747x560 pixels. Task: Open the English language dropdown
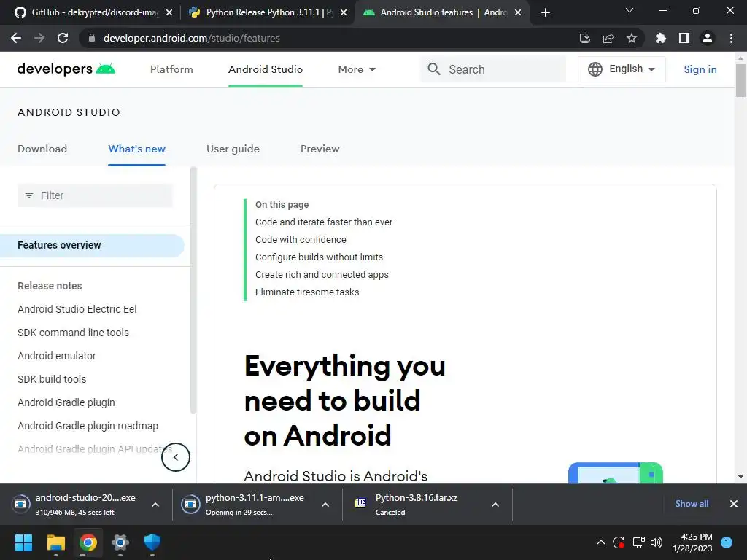coord(622,69)
